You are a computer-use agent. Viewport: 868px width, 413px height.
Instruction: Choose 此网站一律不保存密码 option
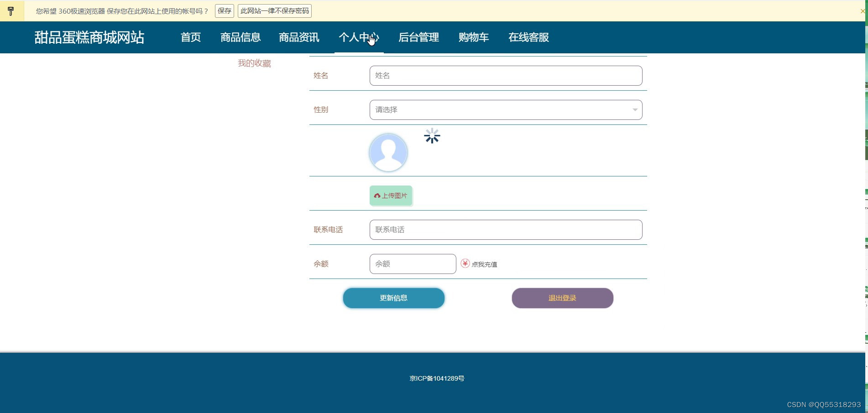275,11
